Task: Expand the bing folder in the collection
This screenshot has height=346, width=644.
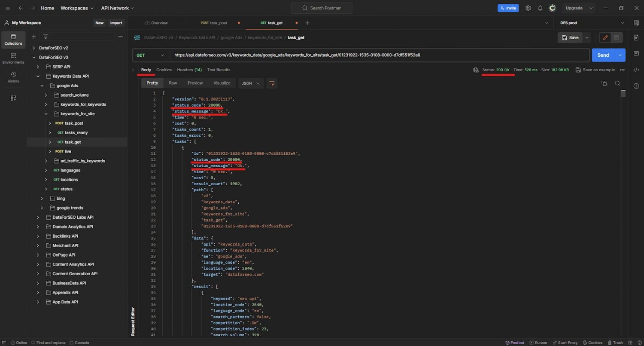Action: [42, 198]
